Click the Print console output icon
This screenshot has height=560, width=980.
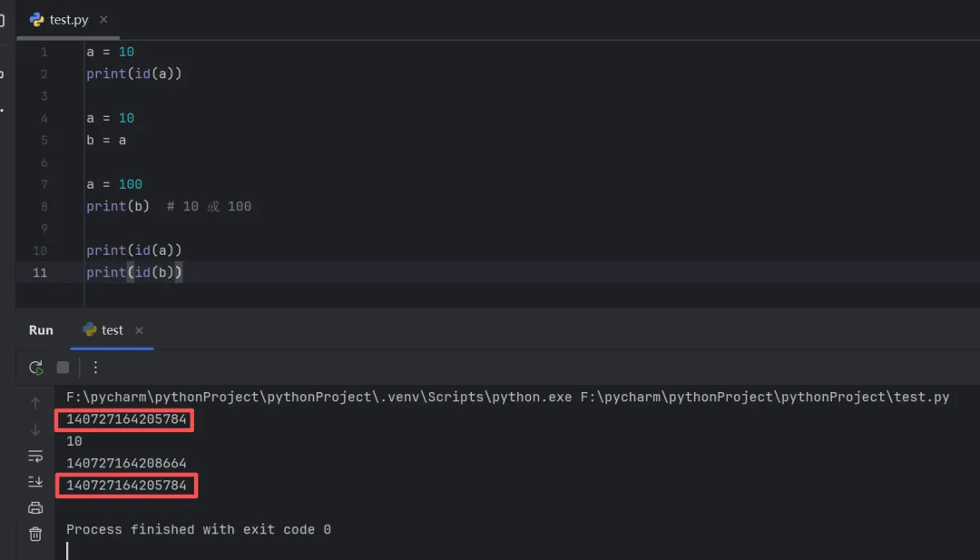(35, 508)
